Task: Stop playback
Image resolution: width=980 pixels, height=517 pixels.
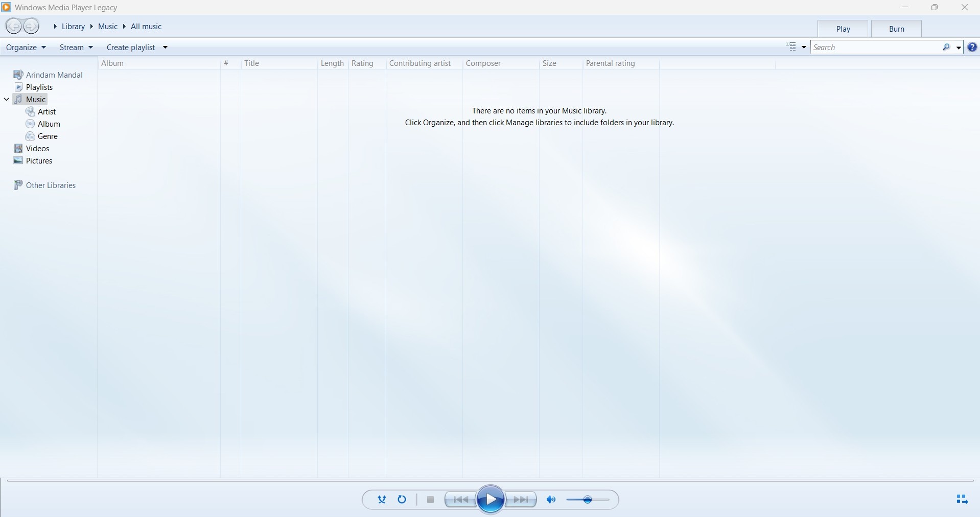Action: pos(430,500)
